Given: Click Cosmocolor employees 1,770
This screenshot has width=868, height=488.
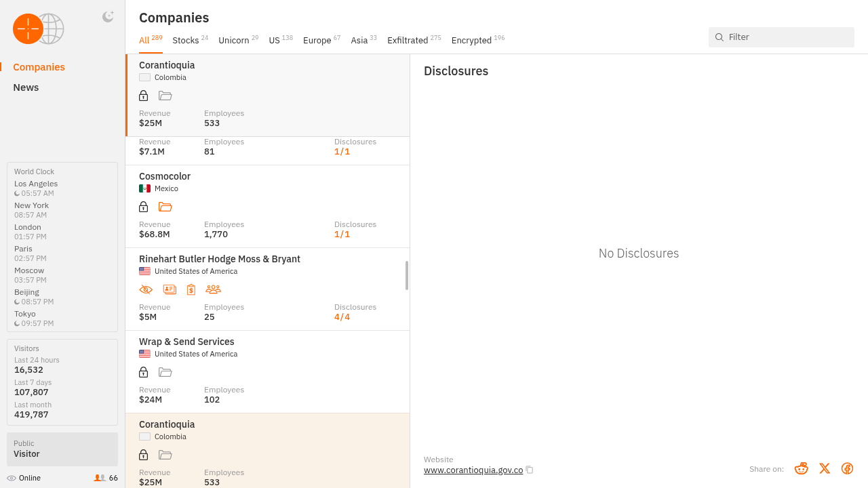Looking at the screenshot, I should [x=216, y=235].
